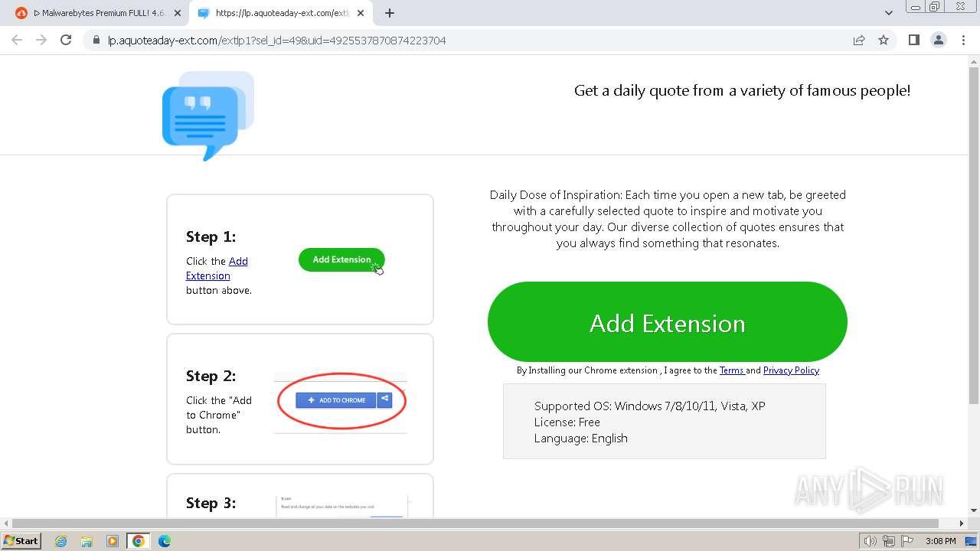Click the quote chat bubble logo
Image resolution: width=980 pixels, height=551 pixels.
207,116
